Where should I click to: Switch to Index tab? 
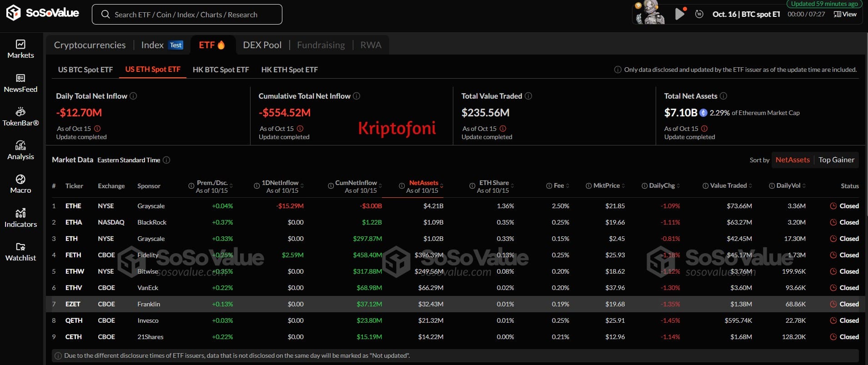(152, 45)
